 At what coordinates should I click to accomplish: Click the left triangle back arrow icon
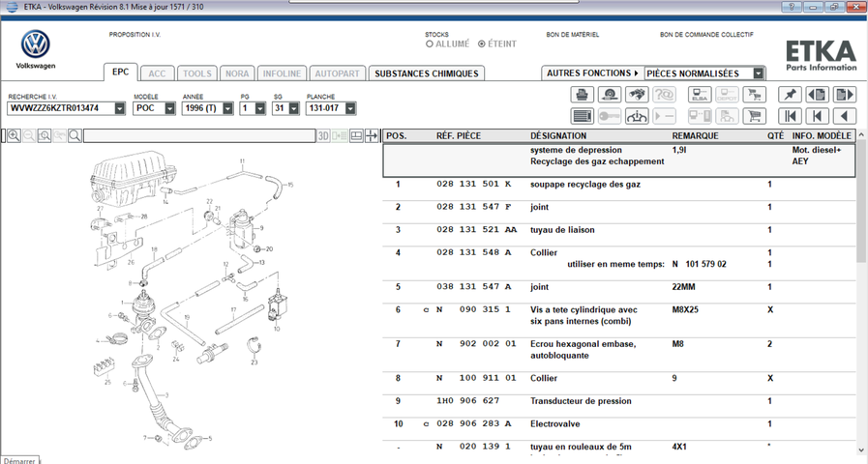click(844, 116)
